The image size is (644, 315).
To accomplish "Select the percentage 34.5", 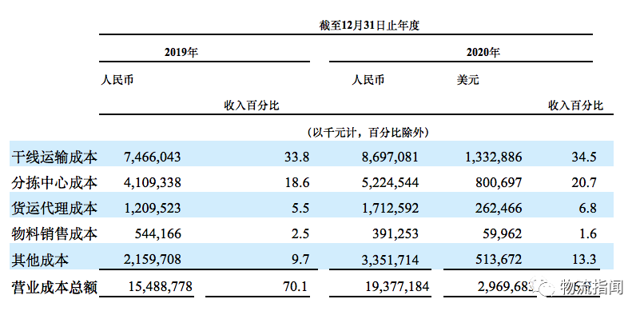I will (583, 157).
